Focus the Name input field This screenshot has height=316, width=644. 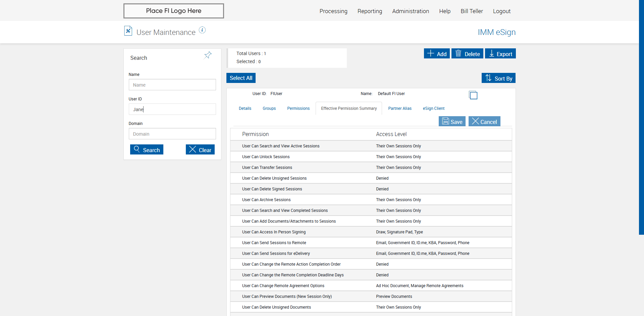(172, 85)
